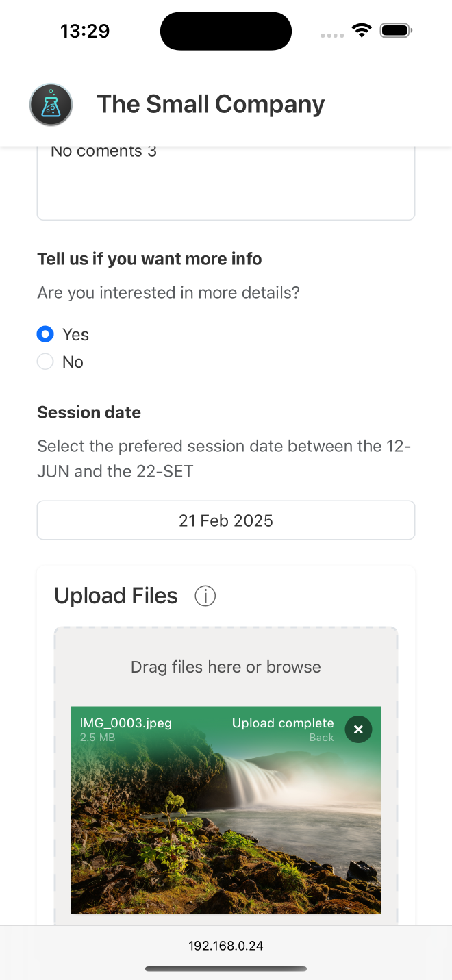Remove the IMG_0003.jpeg upload
The image size is (452, 980).
point(358,729)
